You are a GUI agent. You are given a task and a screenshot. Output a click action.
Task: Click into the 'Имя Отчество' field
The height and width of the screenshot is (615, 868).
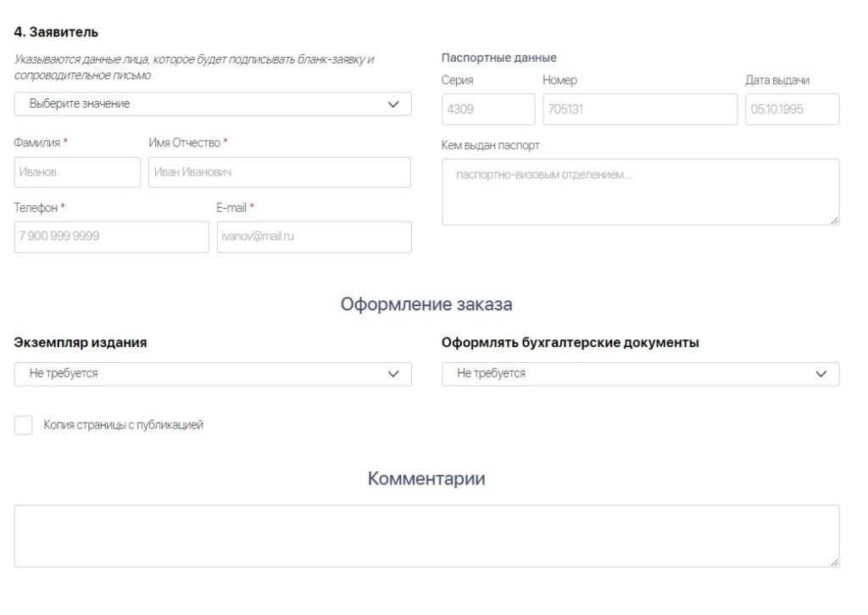[279, 172]
